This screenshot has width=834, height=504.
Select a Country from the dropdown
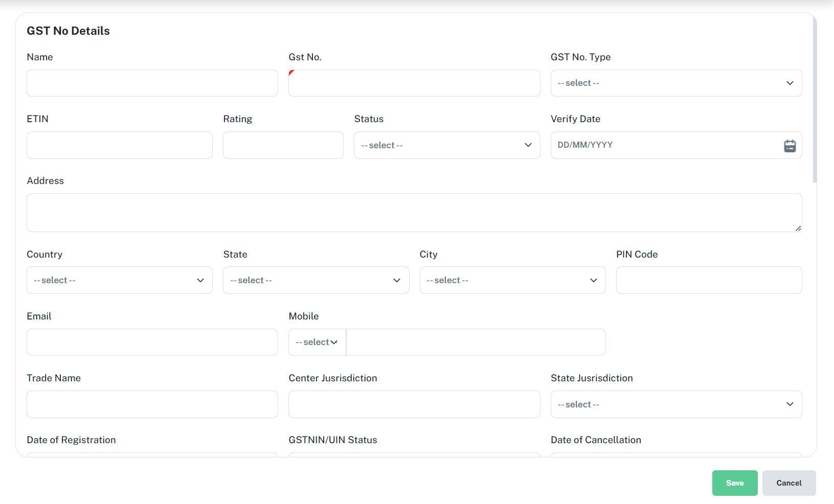point(119,281)
